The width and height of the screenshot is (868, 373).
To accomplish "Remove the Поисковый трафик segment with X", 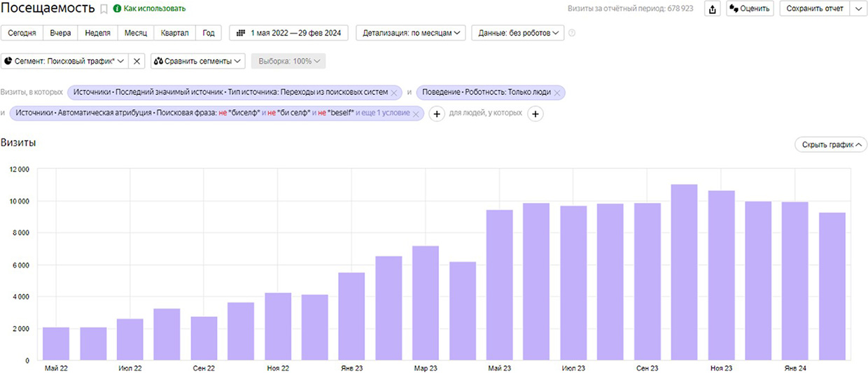I will point(137,61).
